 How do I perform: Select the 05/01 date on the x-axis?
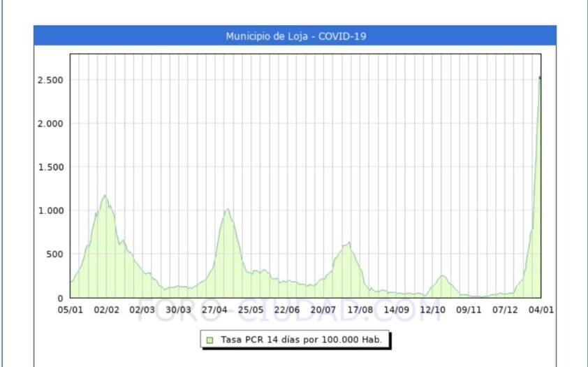pos(70,309)
